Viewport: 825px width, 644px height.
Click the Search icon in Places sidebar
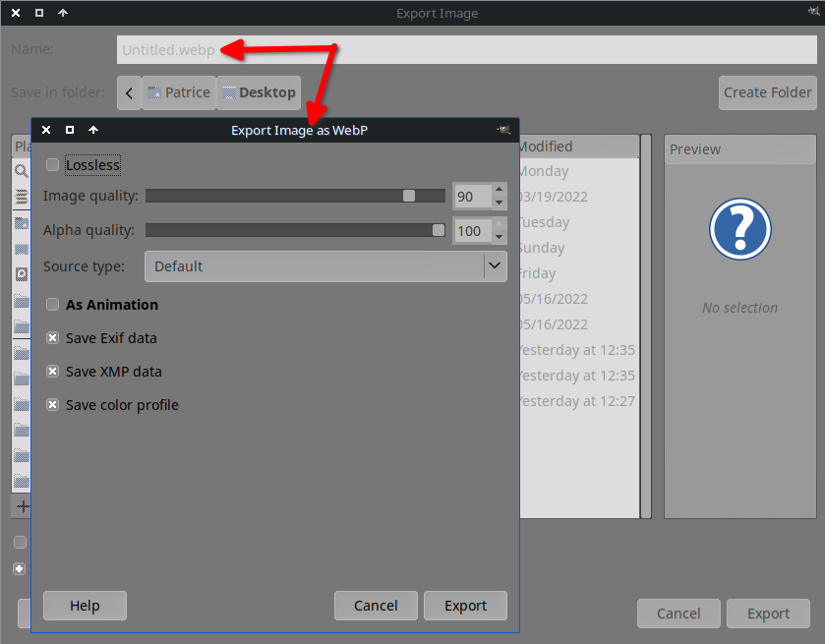[x=21, y=171]
